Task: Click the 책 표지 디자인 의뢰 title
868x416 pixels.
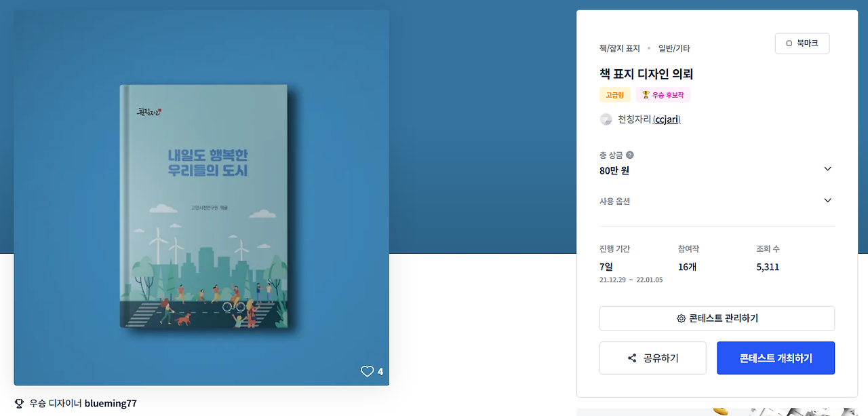Action: pyautogui.click(x=646, y=74)
